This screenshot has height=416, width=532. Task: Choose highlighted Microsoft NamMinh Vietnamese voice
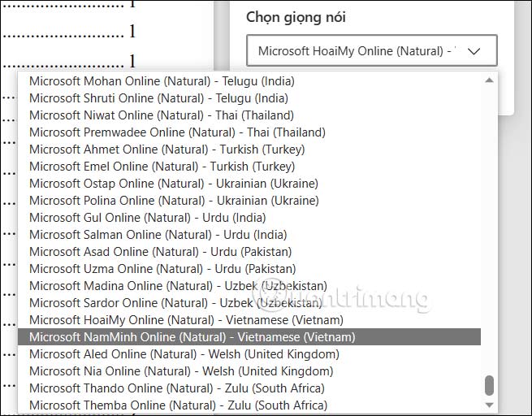[x=249, y=337]
